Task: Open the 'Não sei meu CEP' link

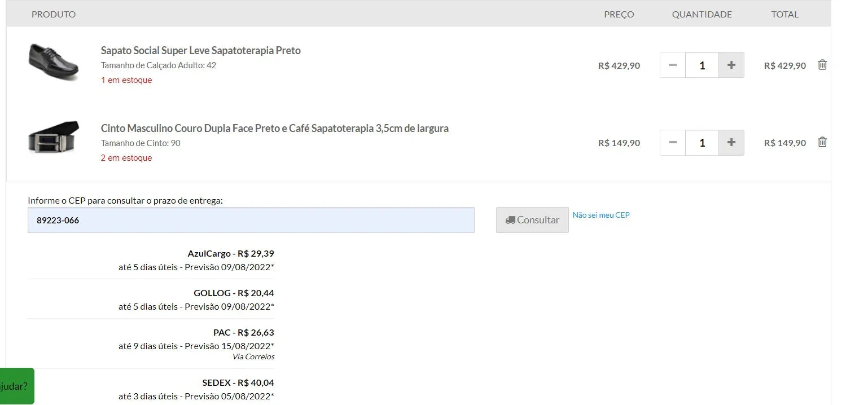Action: 600,215
